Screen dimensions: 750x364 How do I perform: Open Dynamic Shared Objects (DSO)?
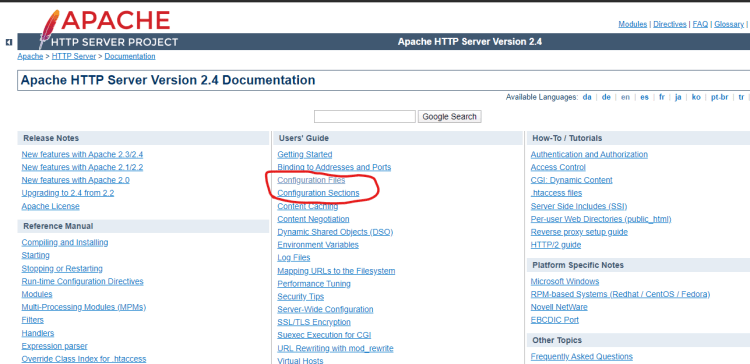point(335,232)
